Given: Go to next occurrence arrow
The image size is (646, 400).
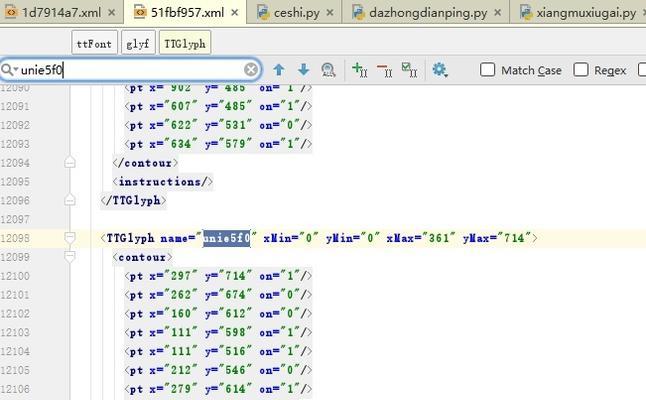Looking at the screenshot, I should click(x=304, y=70).
